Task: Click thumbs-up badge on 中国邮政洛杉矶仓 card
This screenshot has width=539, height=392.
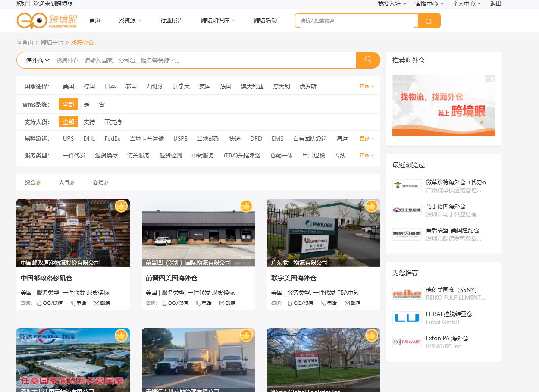Action: (121, 207)
